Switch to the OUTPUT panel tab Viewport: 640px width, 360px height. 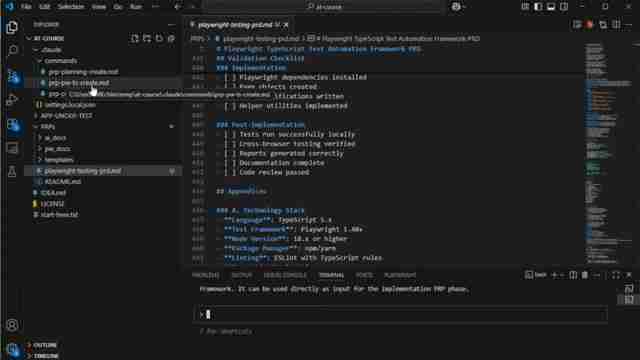point(242,275)
